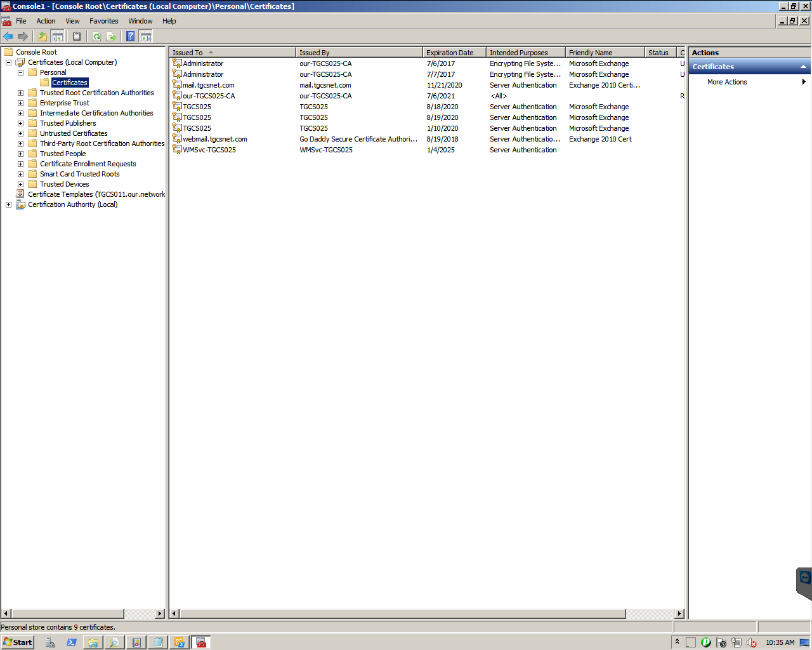Screen dimensions: 812x650
Task: Expand Trusted Root Certification Authorities node
Action: pos(20,93)
